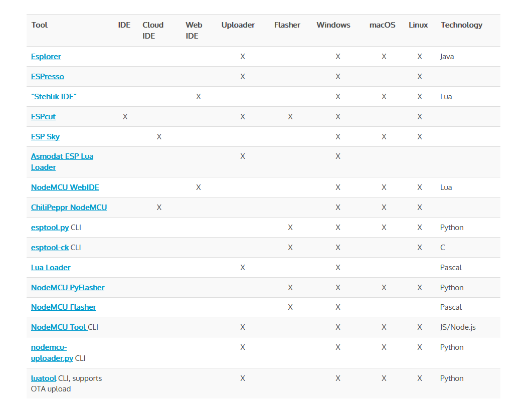Viewport: 532px width, 413px height.
Task: Open the luatool link
Action: point(44,378)
